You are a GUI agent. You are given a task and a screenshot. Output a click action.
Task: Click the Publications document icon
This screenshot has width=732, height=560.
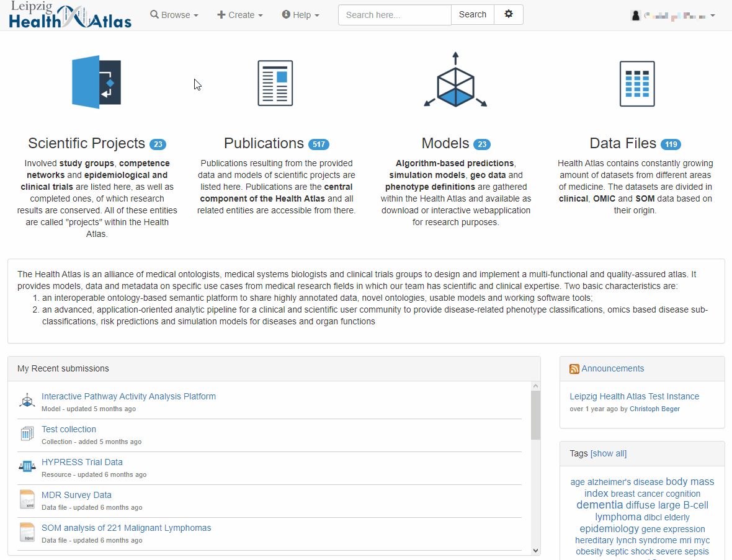tap(275, 83)
